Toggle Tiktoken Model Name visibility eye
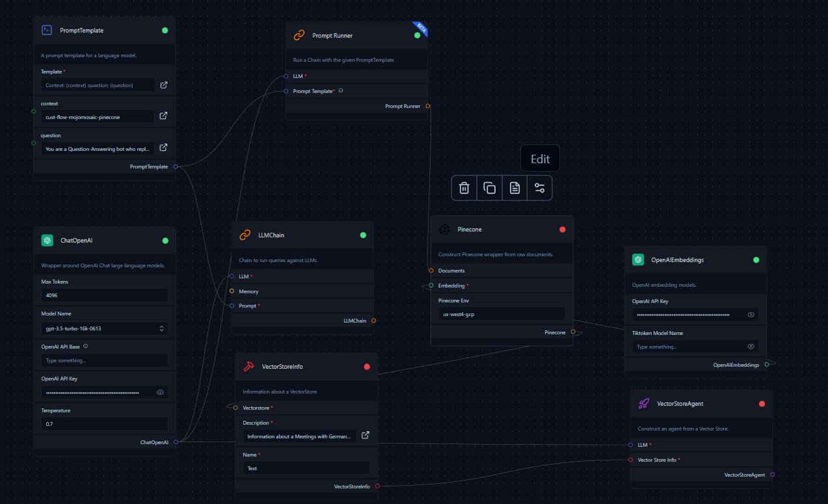The image size is (828, 504). coord(751,347)
